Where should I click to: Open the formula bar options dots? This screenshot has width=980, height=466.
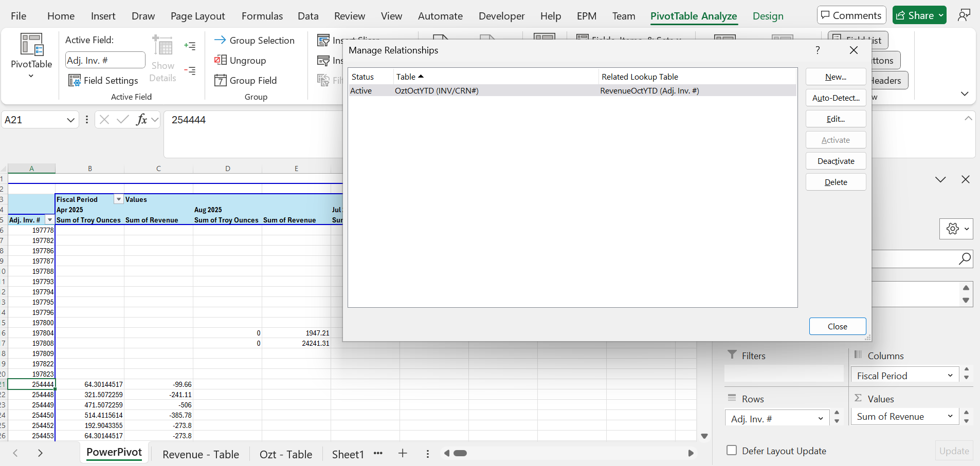87,120
